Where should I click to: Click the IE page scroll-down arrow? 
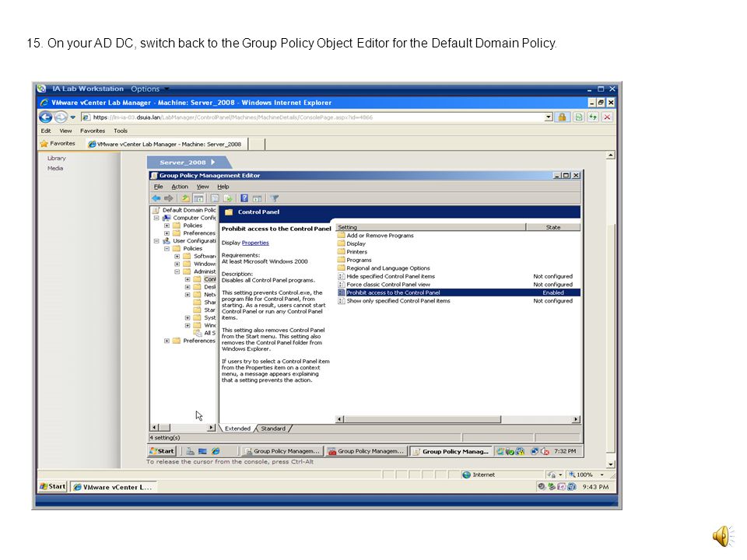click(x=611, y=464)
